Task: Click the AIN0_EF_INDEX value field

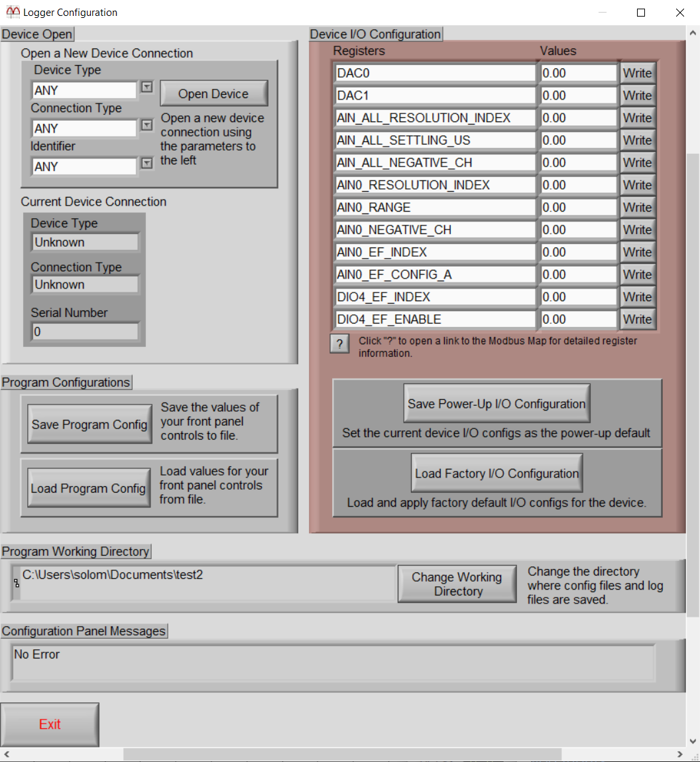Action: pos(579,252)
